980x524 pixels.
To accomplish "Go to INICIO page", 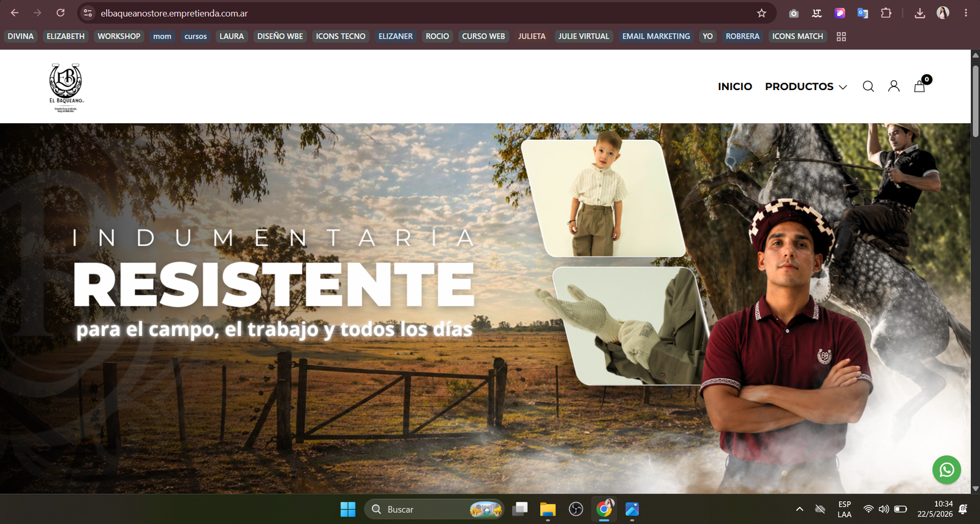I will [734, 86].
